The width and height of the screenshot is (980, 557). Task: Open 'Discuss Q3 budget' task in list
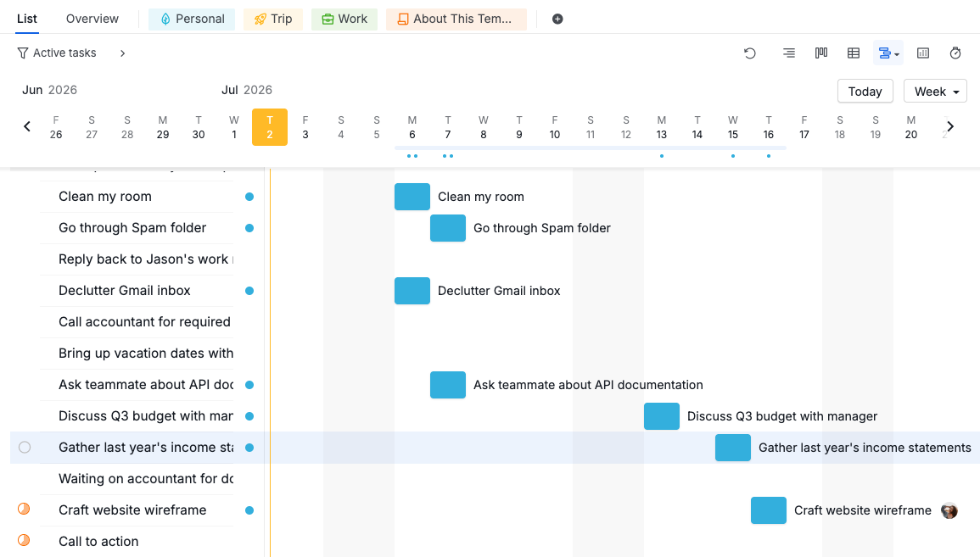click(x=146, y=416)
